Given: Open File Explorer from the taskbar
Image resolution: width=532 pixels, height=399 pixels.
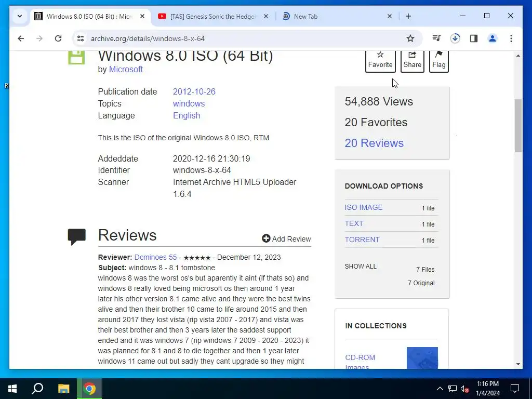Looking at the screenshot, I should tap(63, 389).
